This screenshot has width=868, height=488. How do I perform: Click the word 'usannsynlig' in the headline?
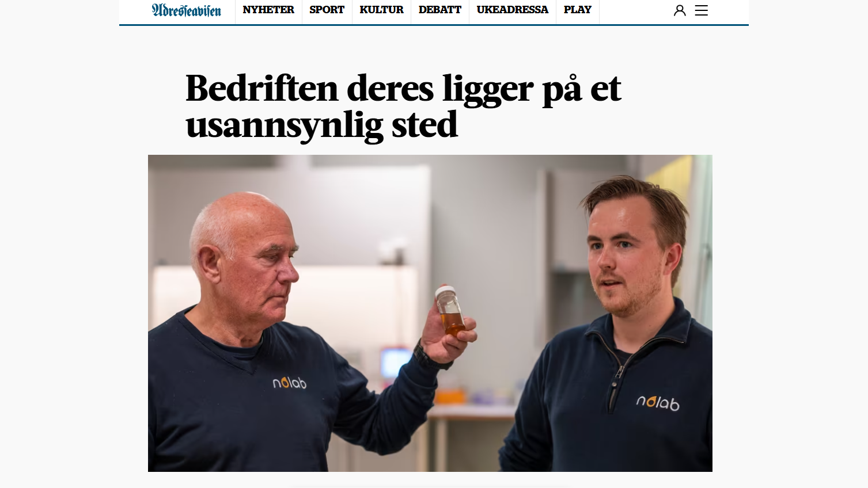click(284, 125)
